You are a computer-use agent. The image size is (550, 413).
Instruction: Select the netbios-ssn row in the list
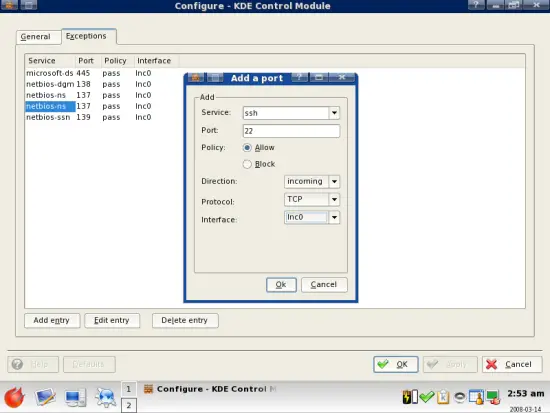(x=89, y=117)
